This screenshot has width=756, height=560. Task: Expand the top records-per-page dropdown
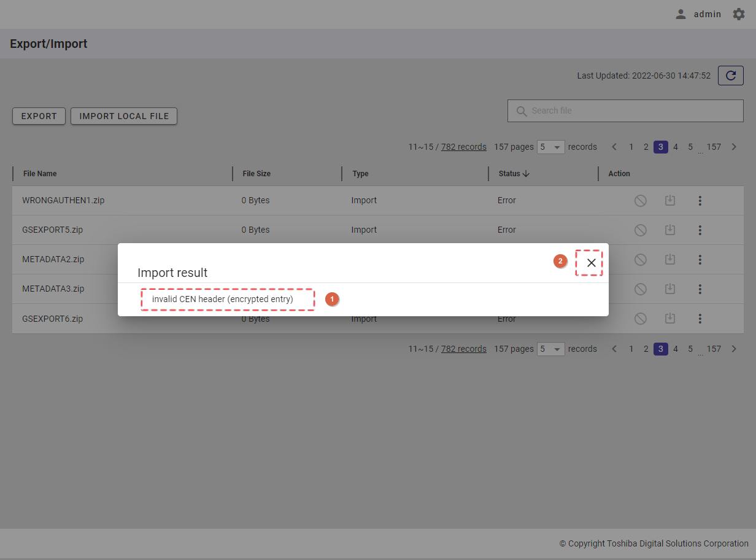(x=550, y=147)
